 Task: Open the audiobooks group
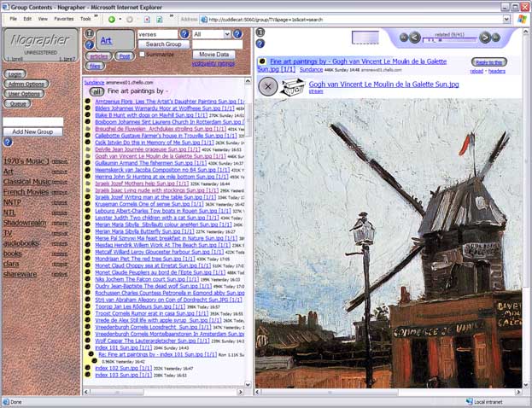21,243
